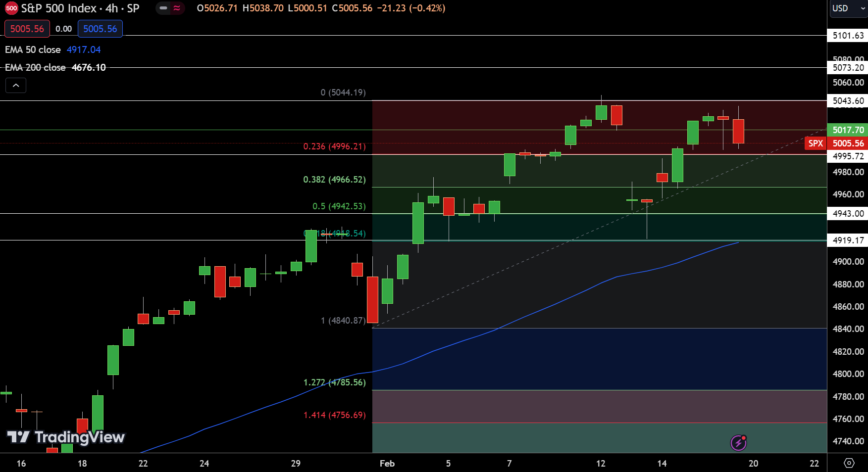Click the 0.5 (4942.53) Fibonacci label

(x=339, y=206)
